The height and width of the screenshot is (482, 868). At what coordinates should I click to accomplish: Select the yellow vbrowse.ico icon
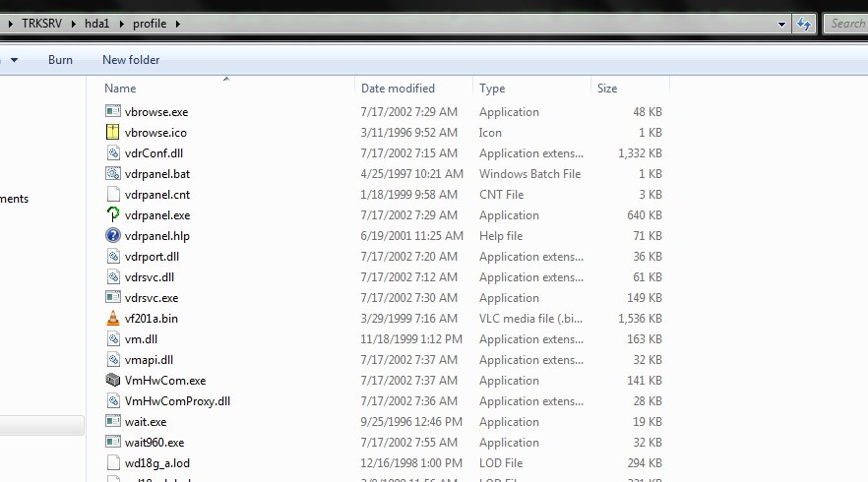[113, 133]
